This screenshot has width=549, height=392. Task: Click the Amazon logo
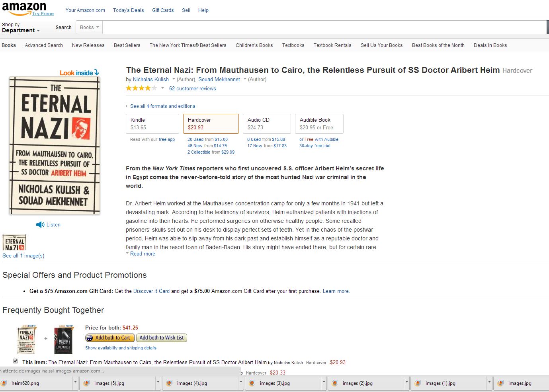click(24, 8)
